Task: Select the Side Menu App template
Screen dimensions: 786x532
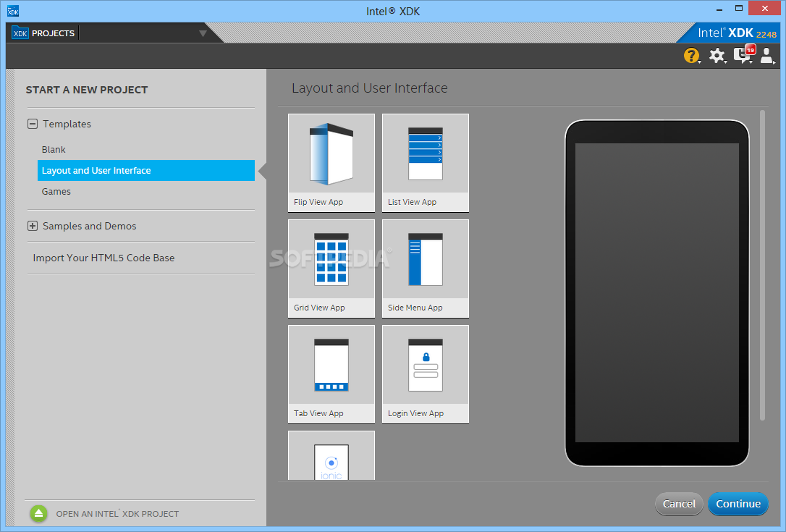Action: 426,269
